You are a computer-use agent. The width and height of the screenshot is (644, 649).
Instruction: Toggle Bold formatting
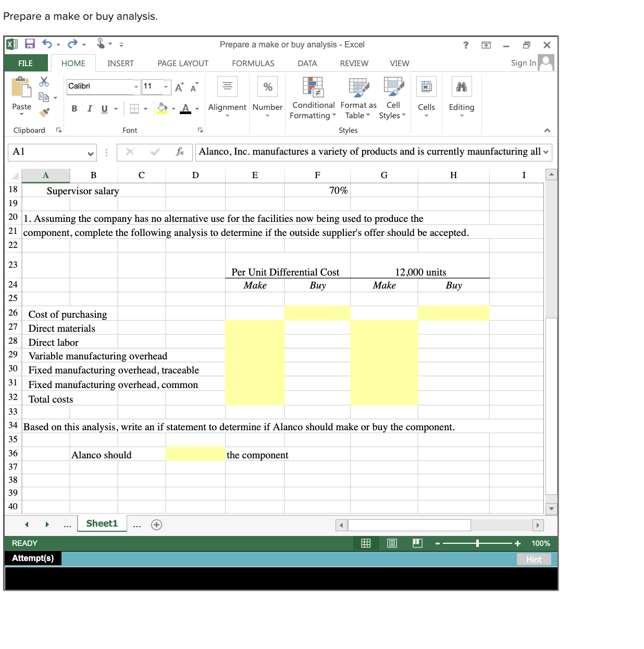(74, 108)
